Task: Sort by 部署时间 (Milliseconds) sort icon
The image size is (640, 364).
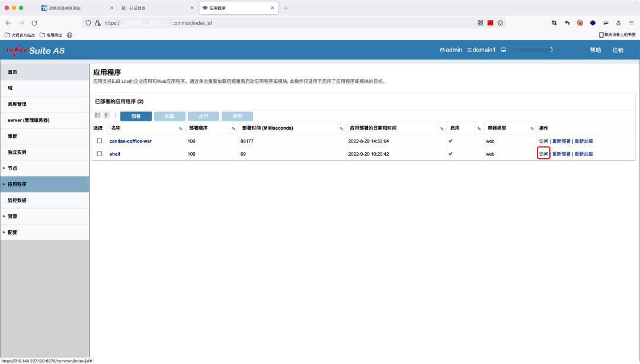Action: (341, 128)
